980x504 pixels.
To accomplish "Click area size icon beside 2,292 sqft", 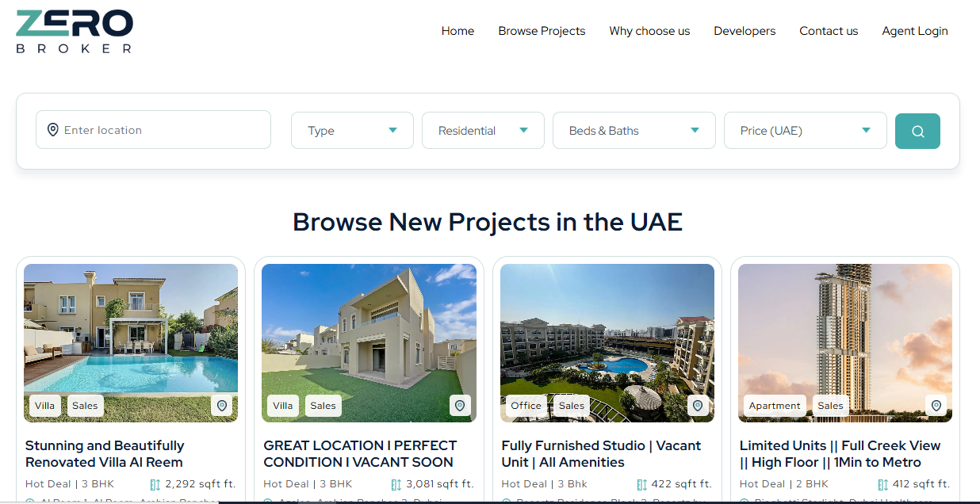I will (155, 484).
